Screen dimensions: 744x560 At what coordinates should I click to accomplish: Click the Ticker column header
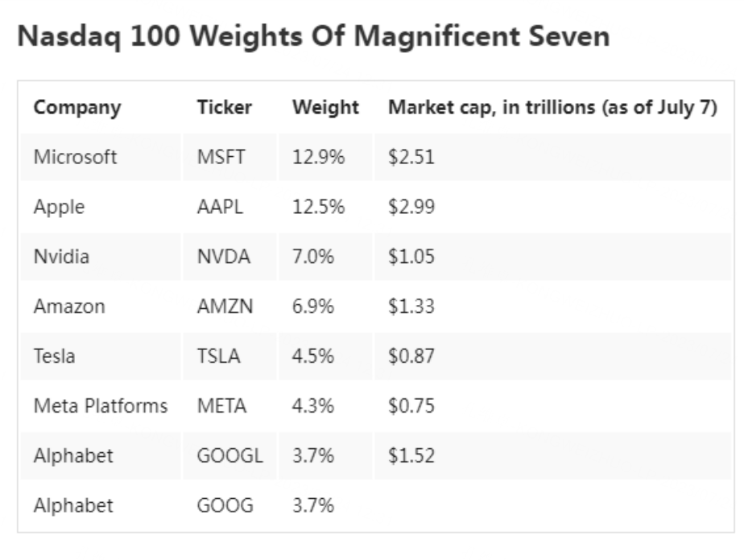(x=225, y=108)
